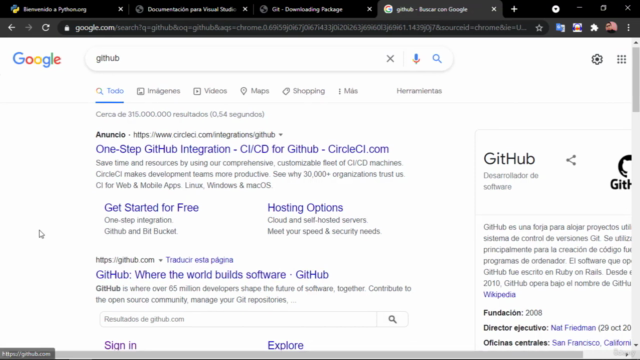Image resolution: width=640 pixels, height=360 pixels.
Task: Search within github.com results magnifier
Action: click(392, 319)
